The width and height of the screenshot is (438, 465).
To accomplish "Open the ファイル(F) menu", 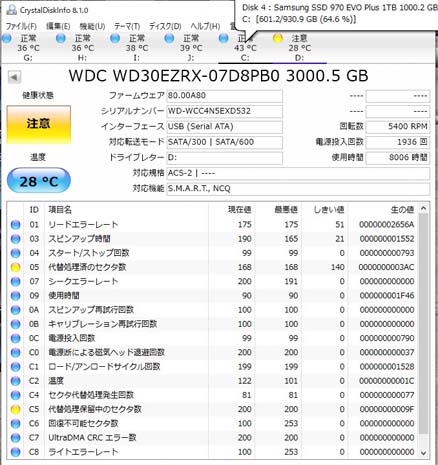I will [x=21, y=26].
